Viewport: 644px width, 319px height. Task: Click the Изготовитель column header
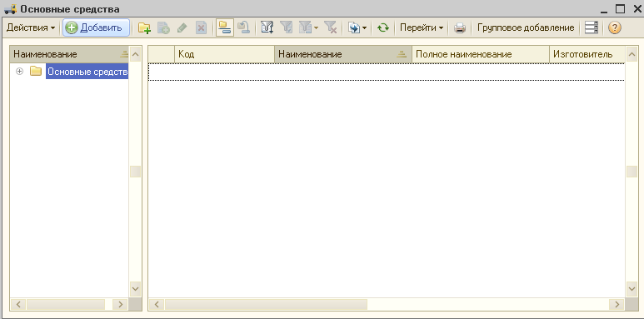587,54
